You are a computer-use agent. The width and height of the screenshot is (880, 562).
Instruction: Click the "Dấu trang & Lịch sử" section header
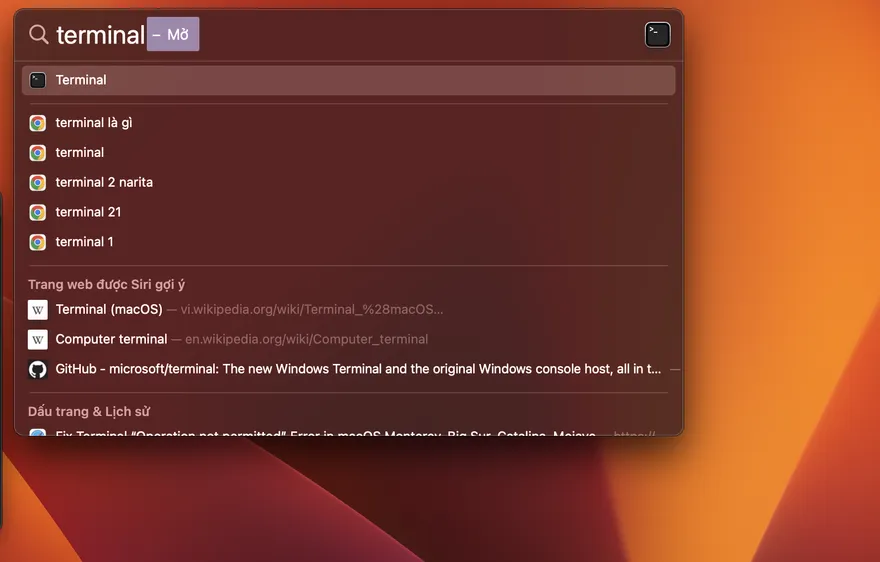89,411
